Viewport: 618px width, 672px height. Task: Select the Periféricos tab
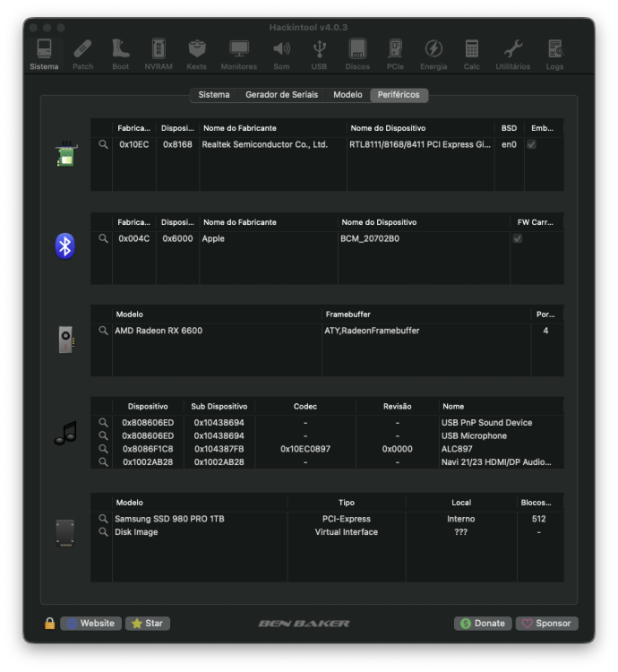[399, 95]
